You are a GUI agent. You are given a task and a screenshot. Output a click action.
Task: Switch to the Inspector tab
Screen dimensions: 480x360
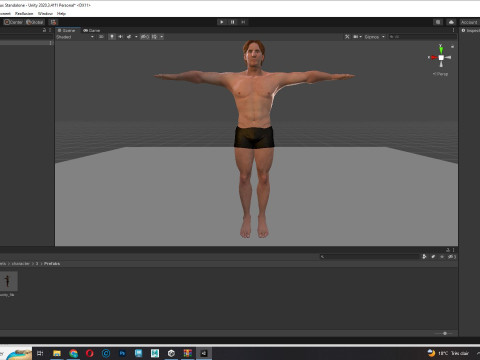[x=471, y=30]
